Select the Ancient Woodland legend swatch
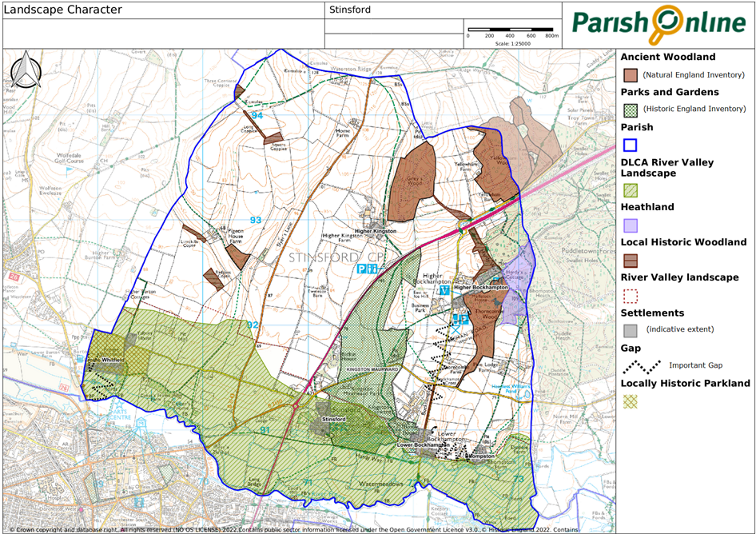756x534 pixels. click(x=631, y=75)
